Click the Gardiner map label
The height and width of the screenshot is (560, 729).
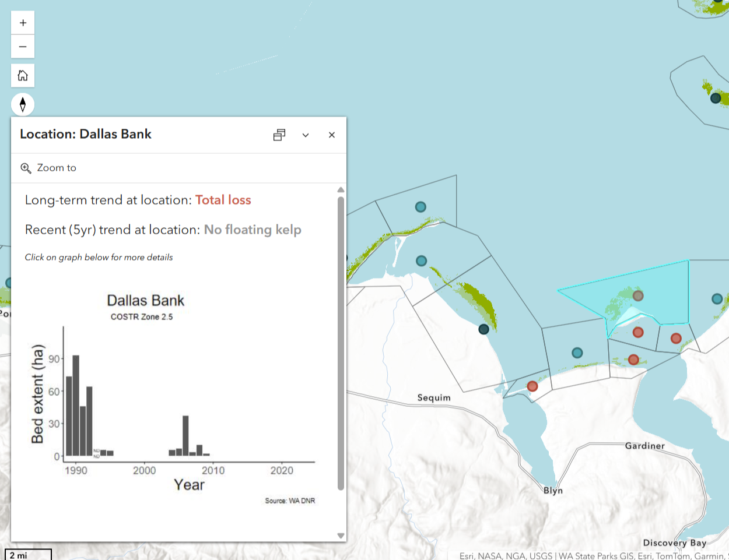[645, 446]
